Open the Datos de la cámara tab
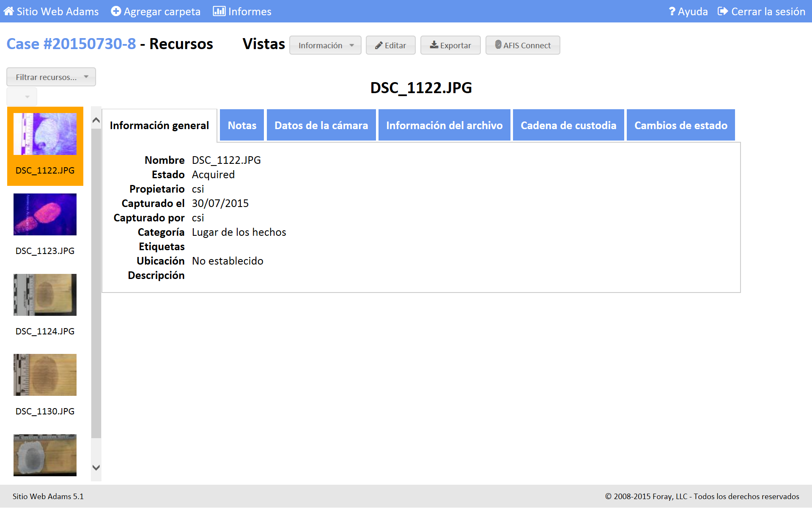 (x=321, y=125)
